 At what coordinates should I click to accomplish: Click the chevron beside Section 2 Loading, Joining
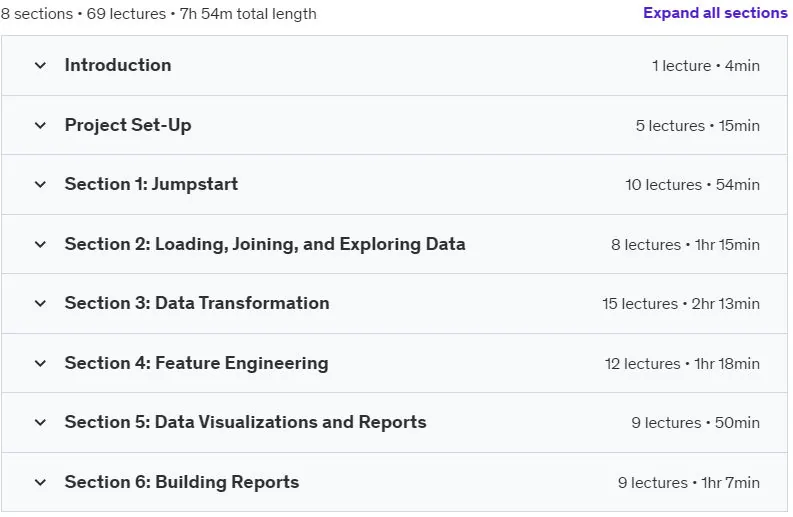pos(40,244)
